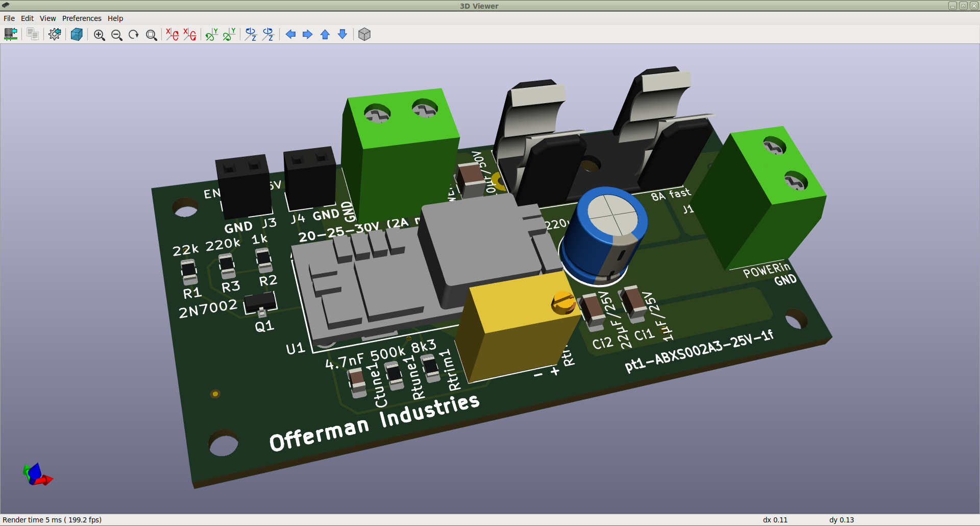Toggle the orthographic projection cube
The width and height of the screenshot is (980, 526).
[364, 34]
